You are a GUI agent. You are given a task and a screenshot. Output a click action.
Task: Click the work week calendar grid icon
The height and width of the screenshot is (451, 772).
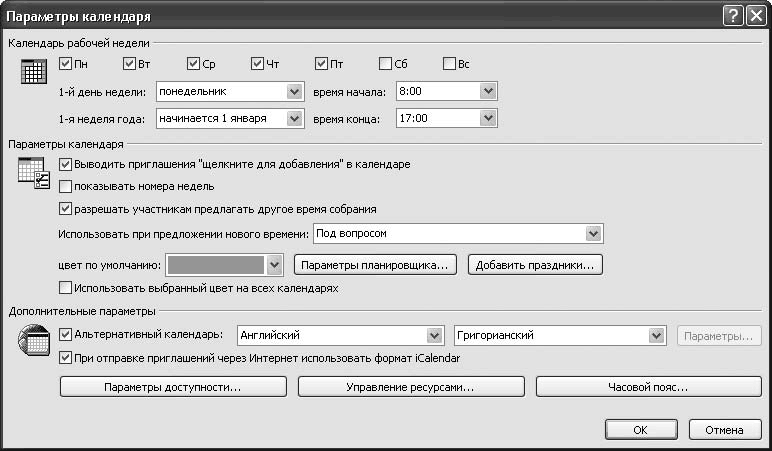coord(33,75)
